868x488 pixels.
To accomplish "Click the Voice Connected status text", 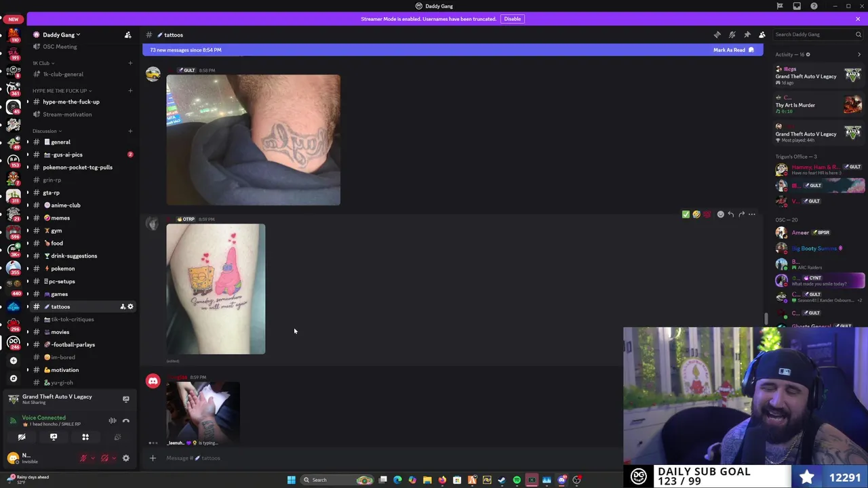I will [43, 418].
